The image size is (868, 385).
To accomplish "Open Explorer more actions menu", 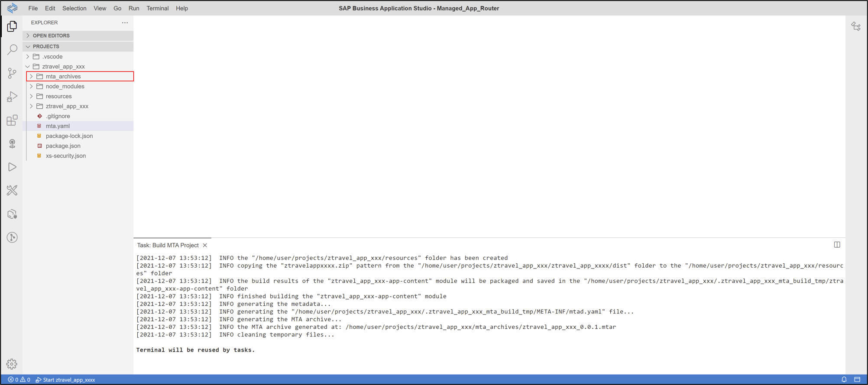I will [125, 23].
